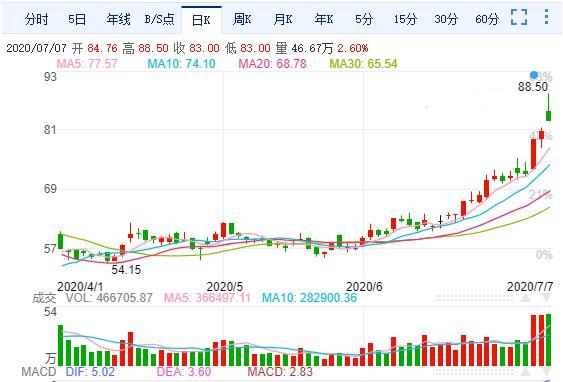
Task: Select the 54.15 low price label
Action: coord(126,269)
